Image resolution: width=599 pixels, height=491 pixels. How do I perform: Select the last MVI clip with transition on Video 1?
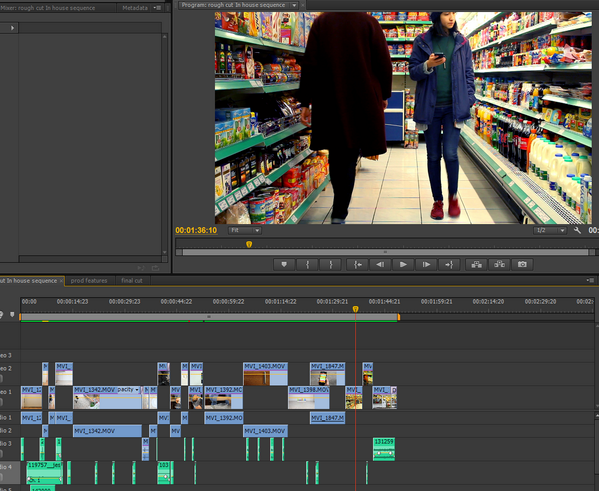coord(385,397)
